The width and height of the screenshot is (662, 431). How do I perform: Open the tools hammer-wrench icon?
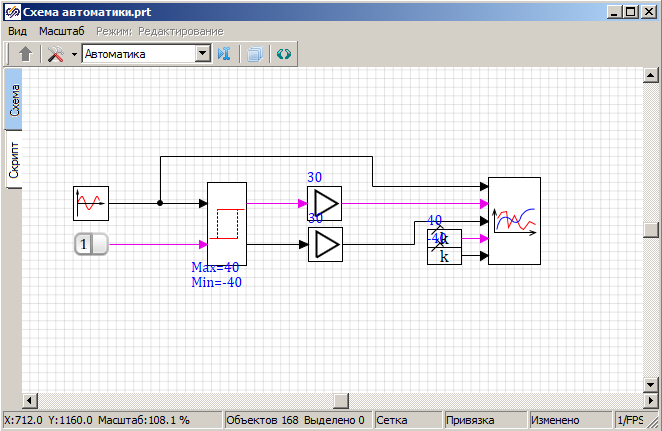[x=56, y=54]
